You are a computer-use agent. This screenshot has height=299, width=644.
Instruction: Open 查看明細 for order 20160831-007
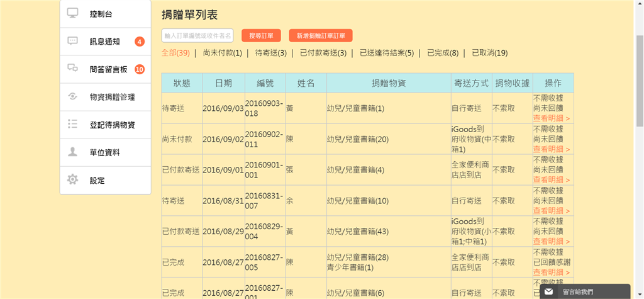552,211
